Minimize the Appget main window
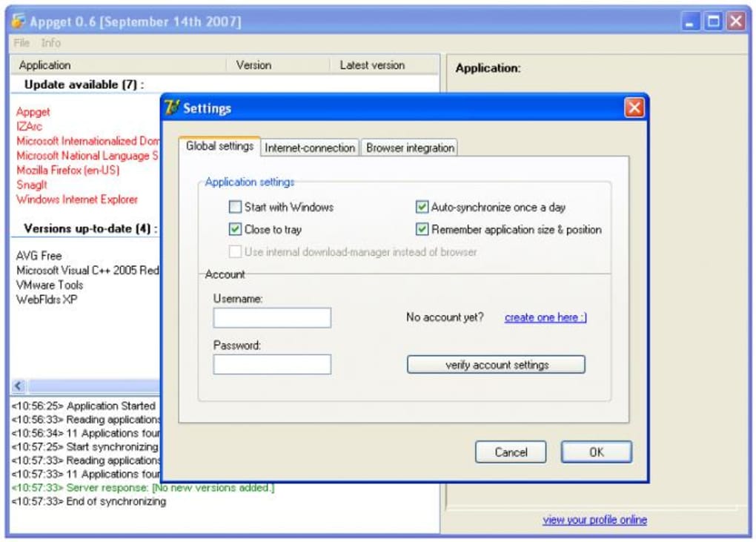Image resolution: width=756 pixels, height=542 pixels. tap(690, 22)
